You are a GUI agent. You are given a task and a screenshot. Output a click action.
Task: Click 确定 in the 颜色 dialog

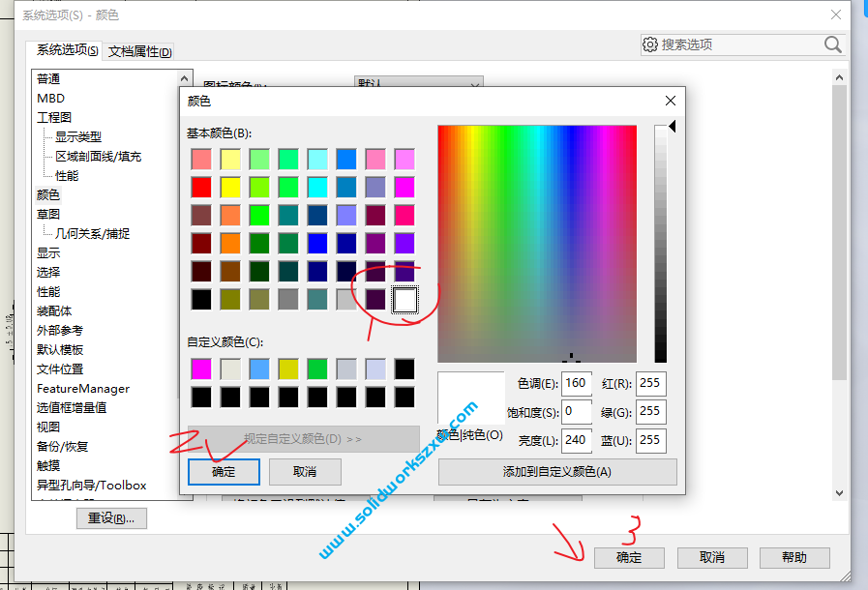(x=224, y=472)
